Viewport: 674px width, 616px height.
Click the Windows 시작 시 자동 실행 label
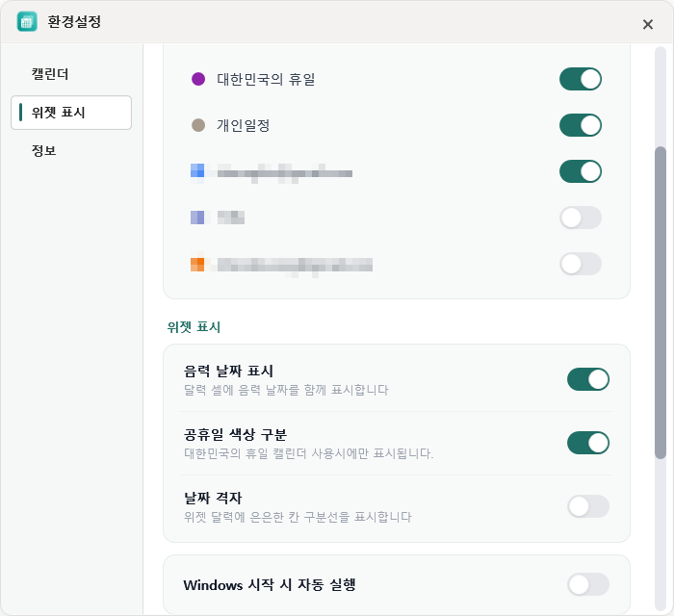[270, 585]
